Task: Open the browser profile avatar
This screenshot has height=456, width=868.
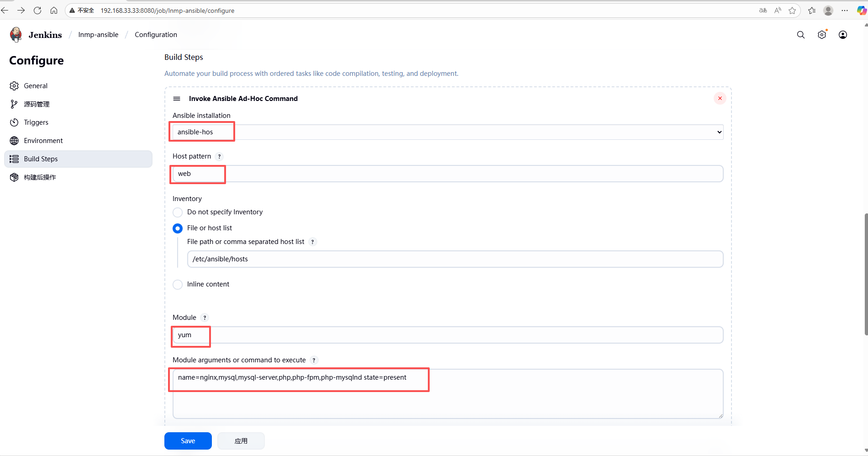Action: pyautogui.click(x=828, y=11)
